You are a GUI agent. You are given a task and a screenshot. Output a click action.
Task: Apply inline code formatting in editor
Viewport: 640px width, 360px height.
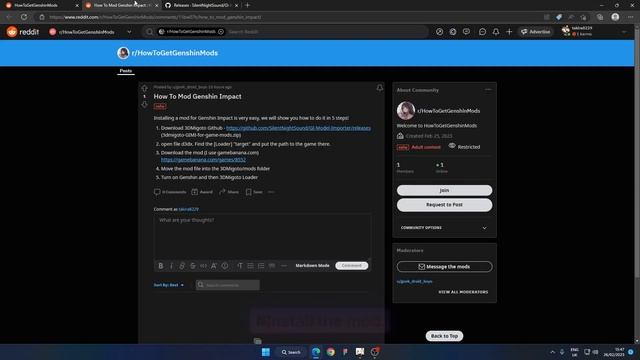[x=203, y=266]
